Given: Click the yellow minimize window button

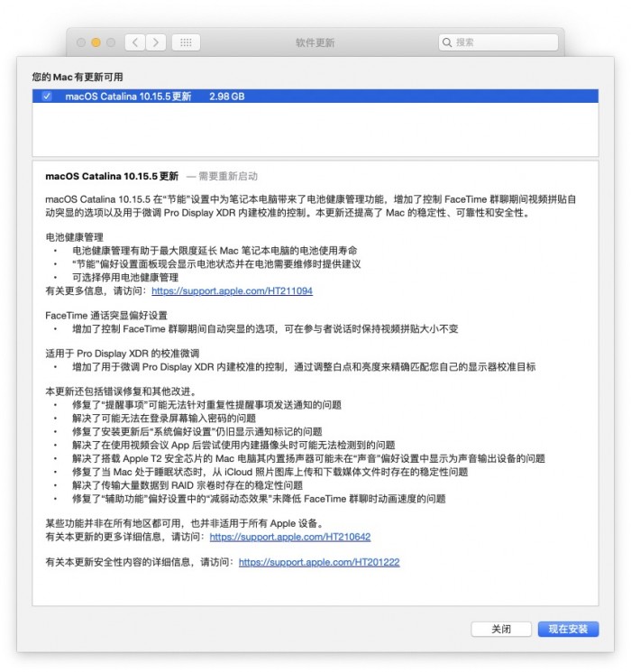Looking at the screenshot, I should pos(96,42).
